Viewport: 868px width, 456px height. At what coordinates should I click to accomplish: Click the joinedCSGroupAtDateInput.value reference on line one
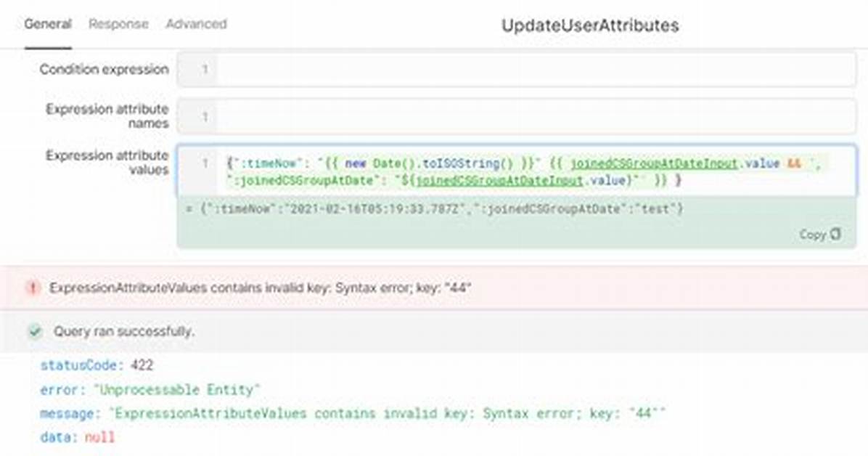[675, 163]
